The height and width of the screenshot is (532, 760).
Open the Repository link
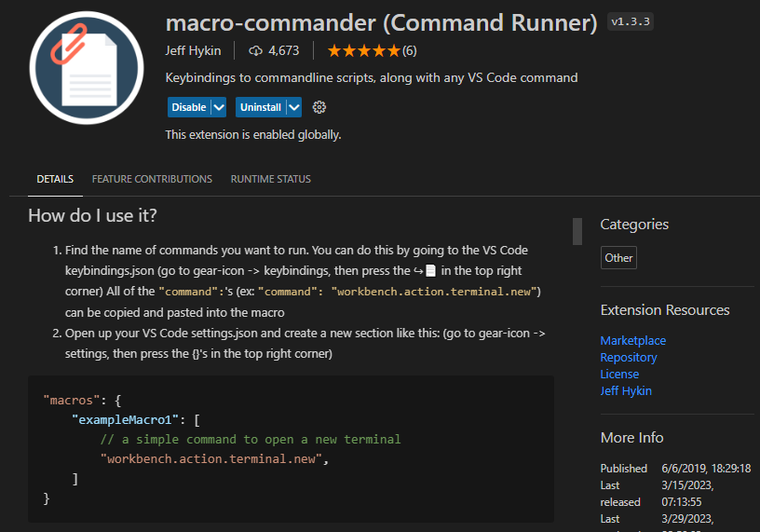(629, 357)
